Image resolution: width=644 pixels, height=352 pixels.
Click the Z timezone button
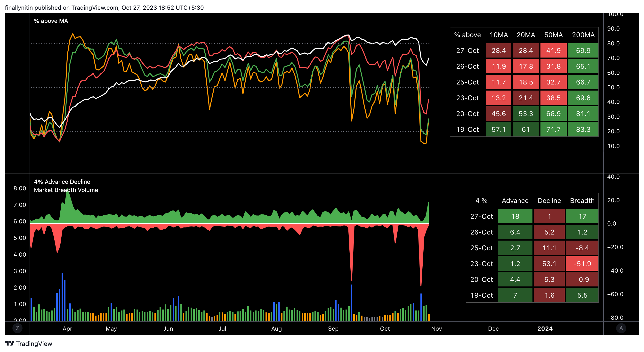(x=17, y=328)
